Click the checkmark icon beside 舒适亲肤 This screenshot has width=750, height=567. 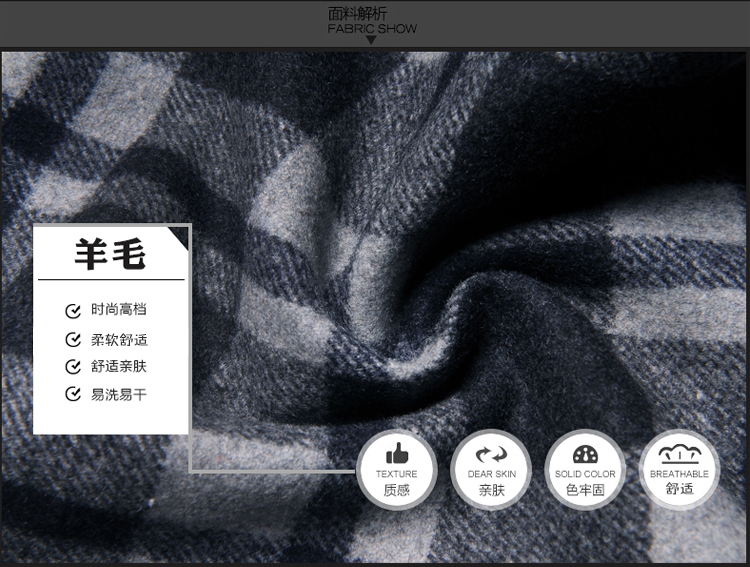point(73,367)
